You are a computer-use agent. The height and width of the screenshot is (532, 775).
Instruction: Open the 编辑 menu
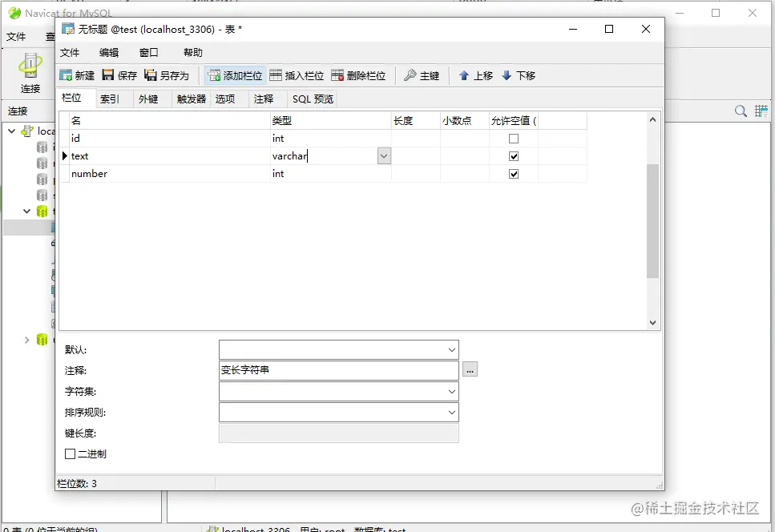coord(109,52)
